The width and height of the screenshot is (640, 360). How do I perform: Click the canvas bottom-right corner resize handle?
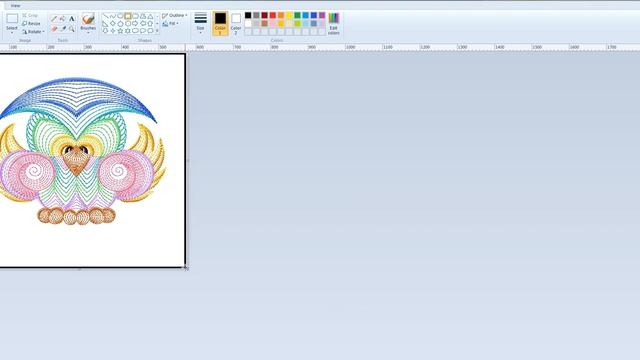click(x=186, y=268)
